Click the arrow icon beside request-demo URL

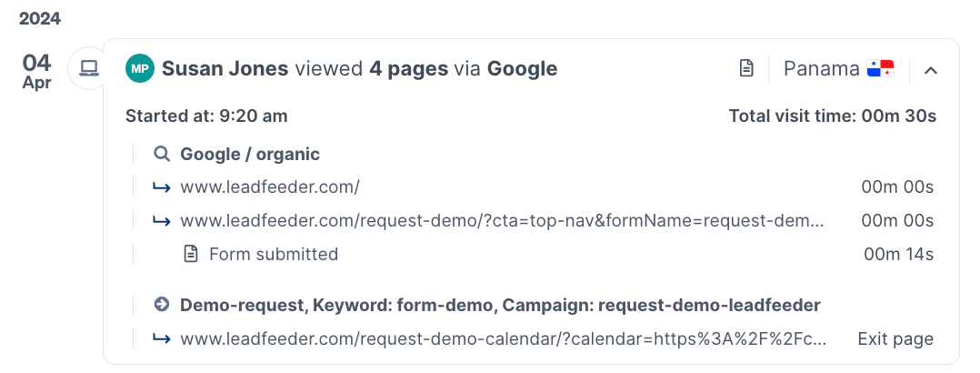[x=162, y=221]
